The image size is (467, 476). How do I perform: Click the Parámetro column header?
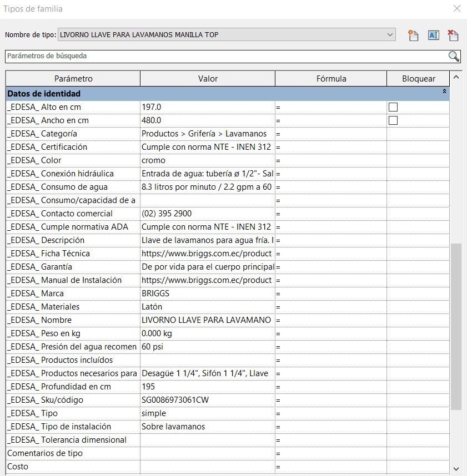[x=73, y=79]
